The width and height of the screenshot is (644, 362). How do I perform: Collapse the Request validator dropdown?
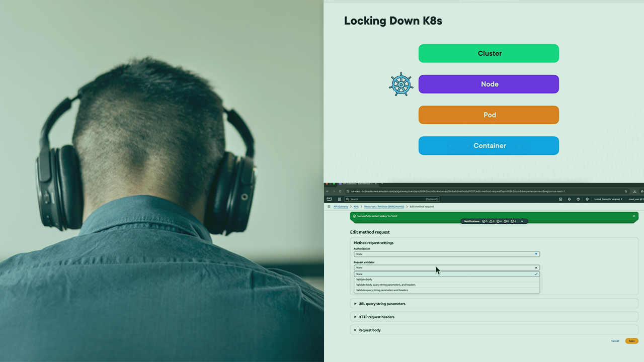click(x=446, y=267)
